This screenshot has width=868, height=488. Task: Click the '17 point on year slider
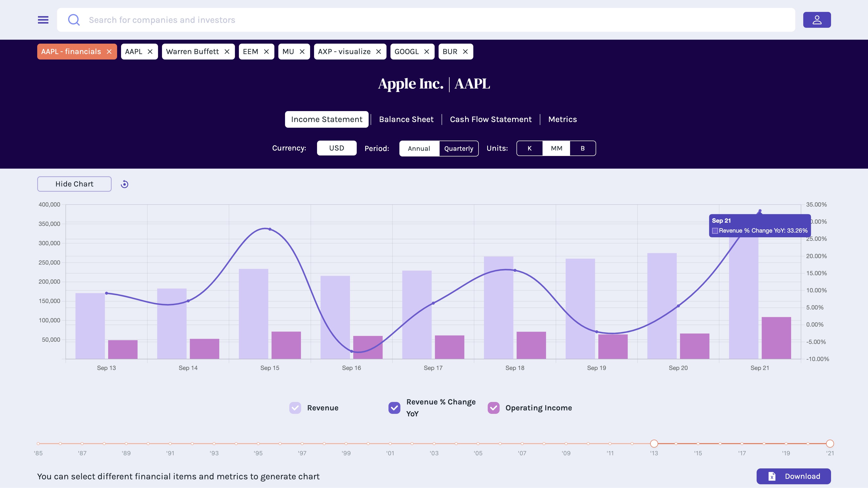[x=742, y=444]
